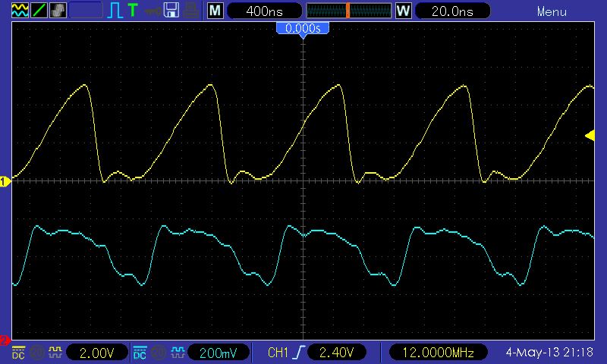
Task: Click the gray persistence display icon
Action: [x=58, y=11]
